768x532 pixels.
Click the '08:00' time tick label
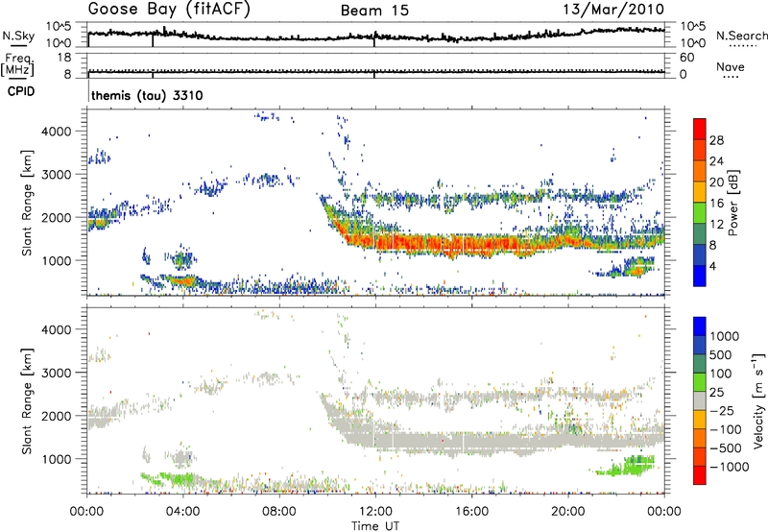tap(278, 512)
